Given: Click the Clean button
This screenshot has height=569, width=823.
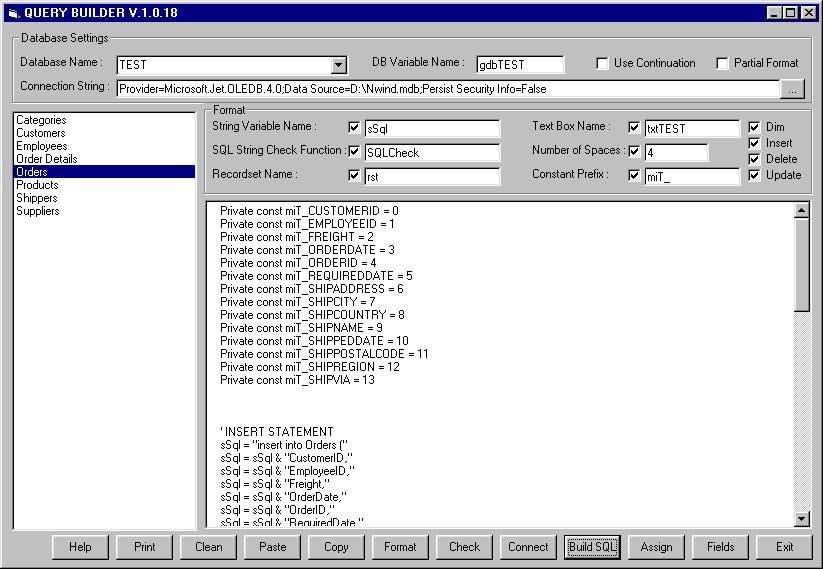Looking at the screenshot, I should click(208, 547).
